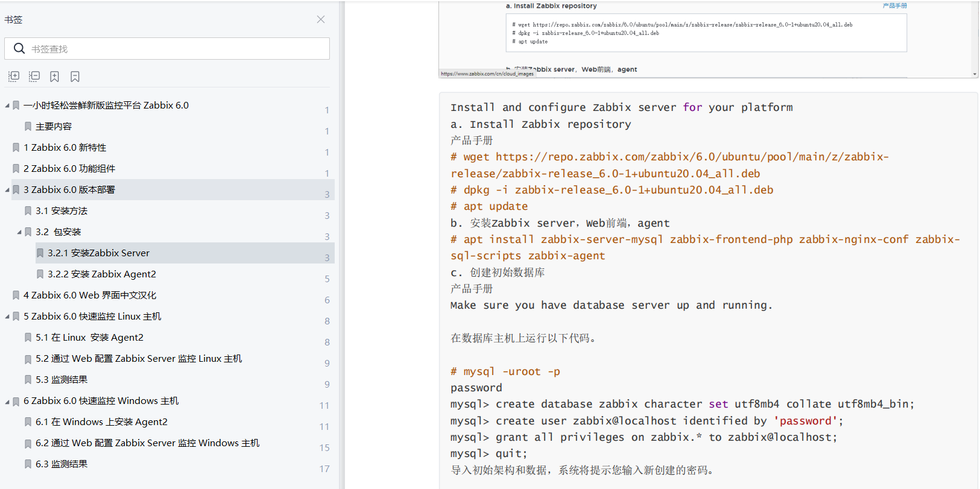Click the text 在数据库主机上运行以下代码。

[x=523, y=338]
